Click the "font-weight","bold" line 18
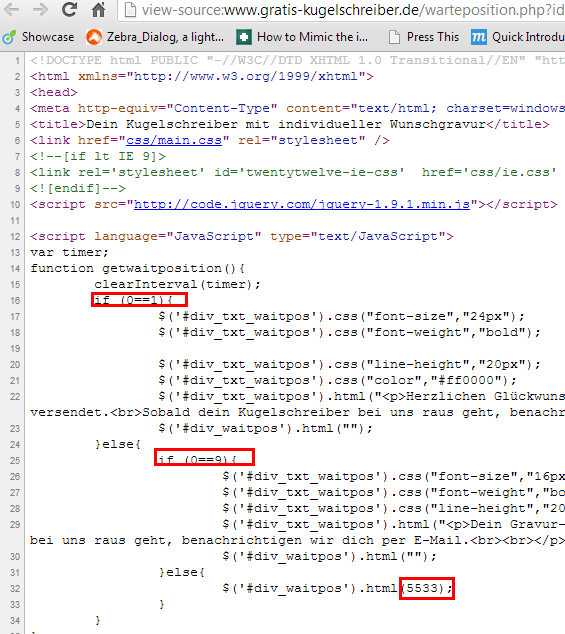Viewport: 565px width, 634px height. click(349, 332)
